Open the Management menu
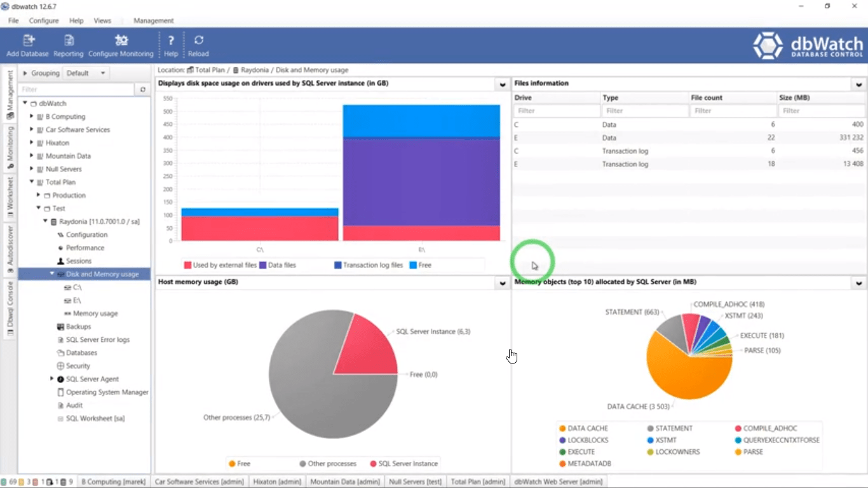This screenshot has height=488, width=868. (153, 21)
